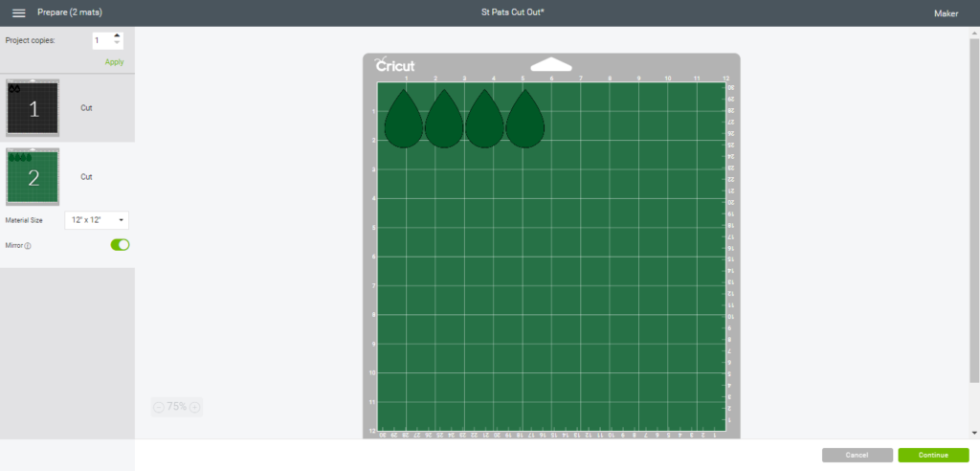Select mat 1 black thumbnail
Image resolution: width=980 pixels, height=471 pixels.
pos(33,108)
